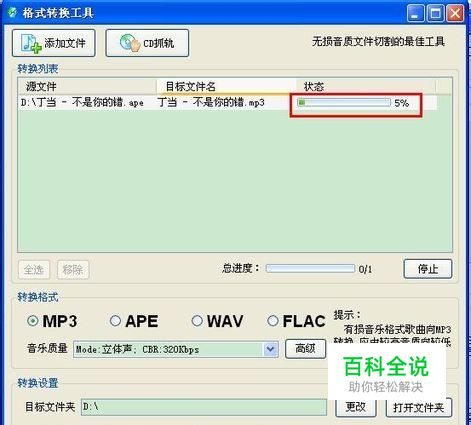The height and width of the screenshot is (425, 471).
Task: Select the FLAC format radio button
Action: (273, 321)
